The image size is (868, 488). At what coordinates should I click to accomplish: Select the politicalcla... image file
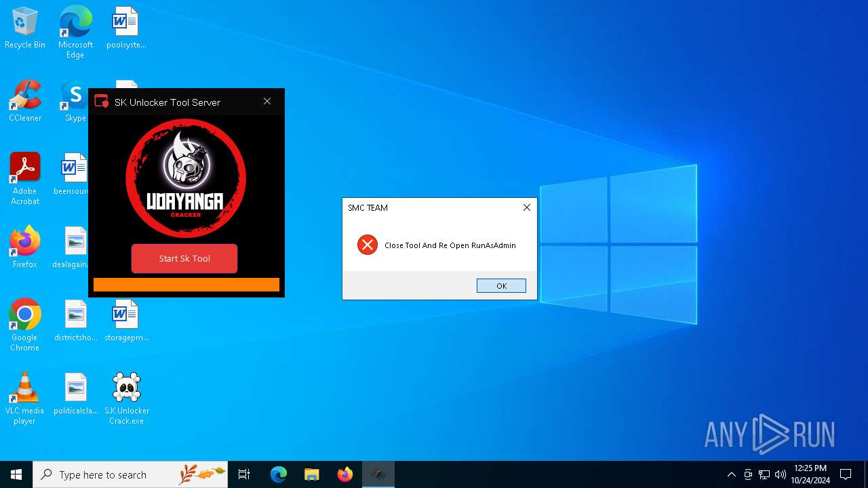point(76,393)
